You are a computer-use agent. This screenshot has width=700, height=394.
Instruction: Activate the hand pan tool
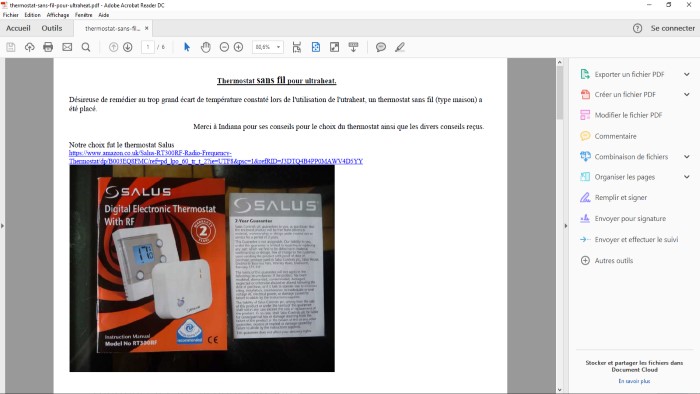(205, 47)
